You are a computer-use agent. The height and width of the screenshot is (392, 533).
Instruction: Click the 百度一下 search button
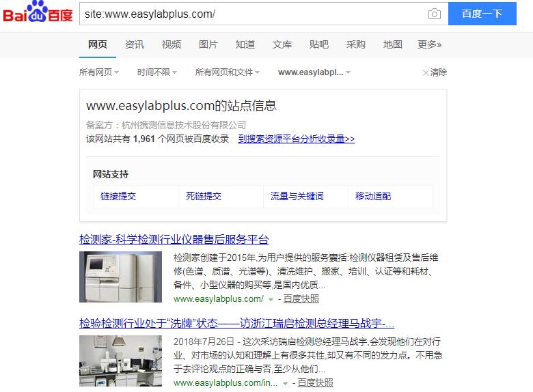coord(482,14)
